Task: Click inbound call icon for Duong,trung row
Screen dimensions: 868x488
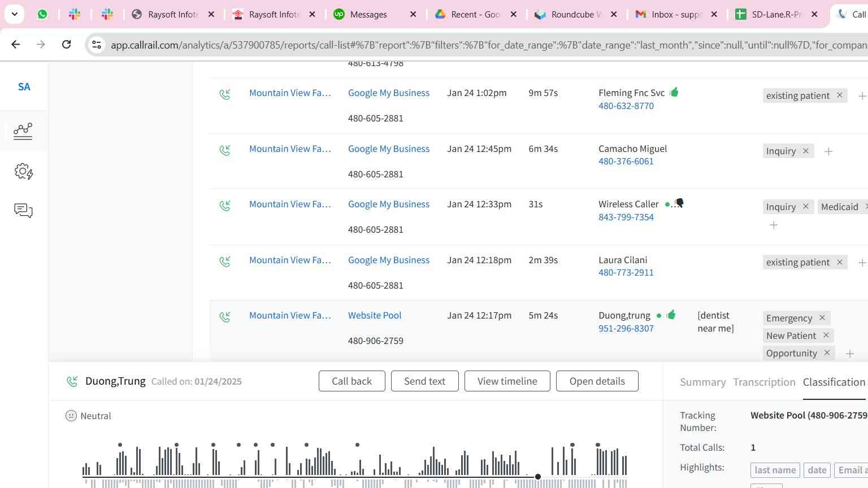Action: (225, 317)
